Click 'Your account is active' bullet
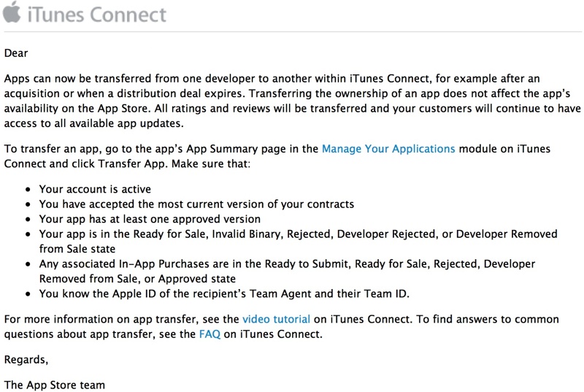The height and width of the screenshot is (392, 584). 95,189
